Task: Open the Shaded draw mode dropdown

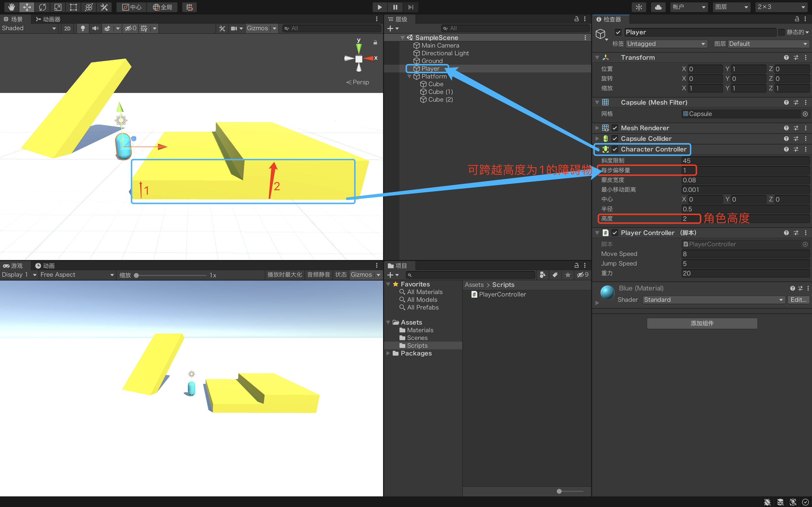Action: (x=29, y=28)
